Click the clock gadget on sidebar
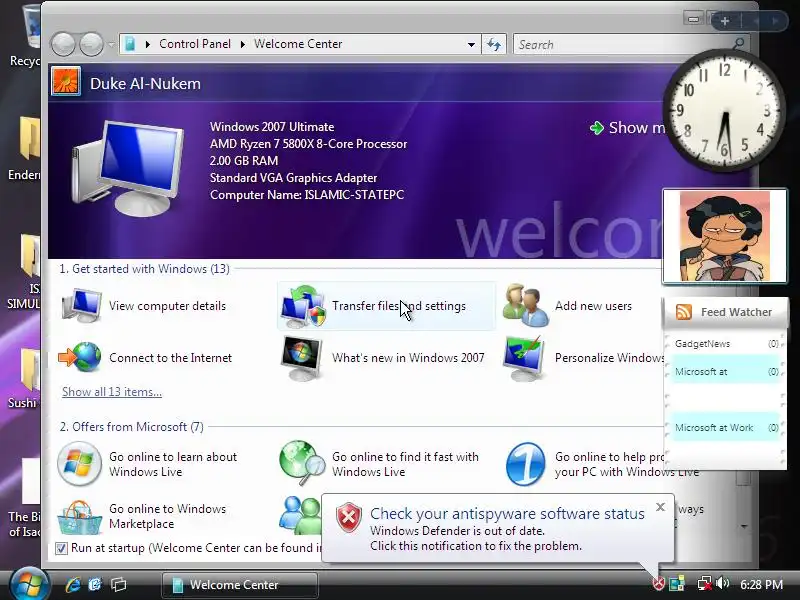 click(x=723, y=110)
